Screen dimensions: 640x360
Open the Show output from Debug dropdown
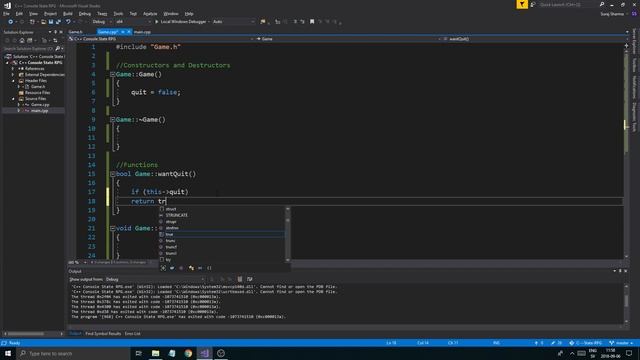pos(155,279)
